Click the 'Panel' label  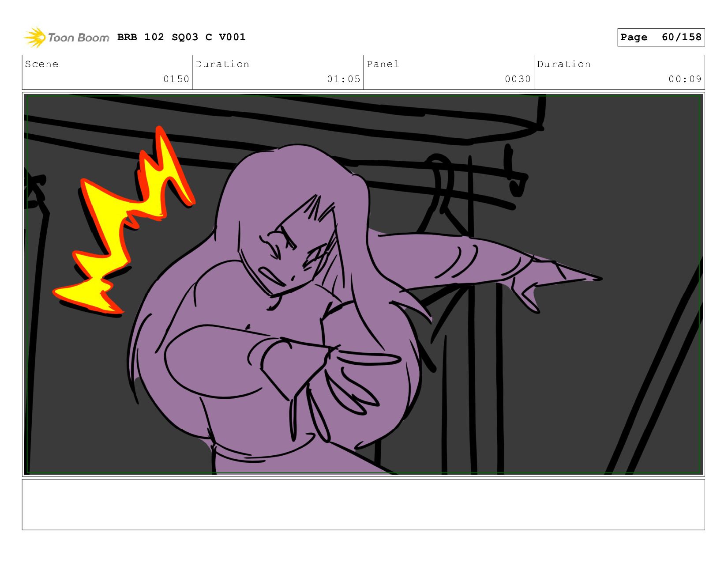click(383, 64)
